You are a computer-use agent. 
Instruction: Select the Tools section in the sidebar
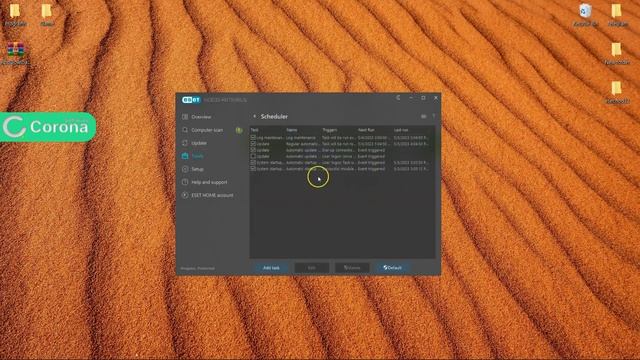click(198, 156)
